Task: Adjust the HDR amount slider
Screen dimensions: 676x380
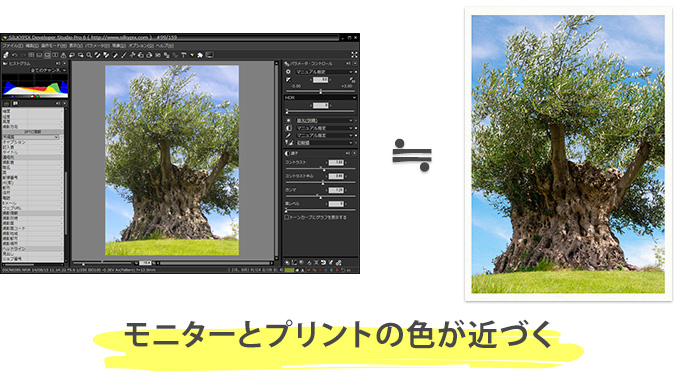Action: coord(320,112)
